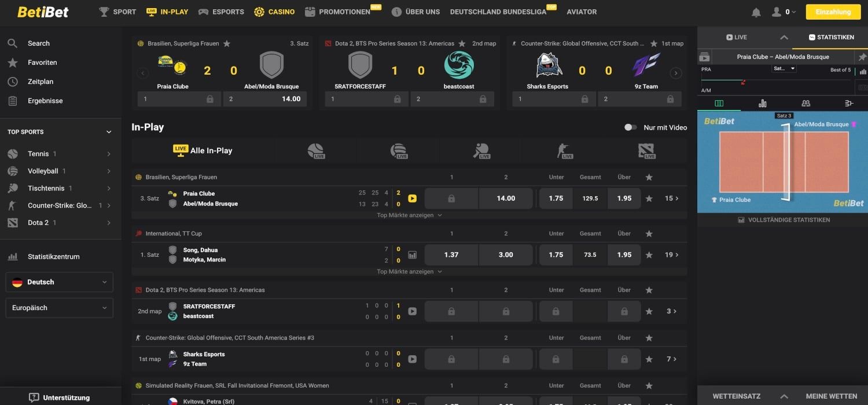Favorite the Brasilien Superliga Frauen league row

click(x=649, y=177)
